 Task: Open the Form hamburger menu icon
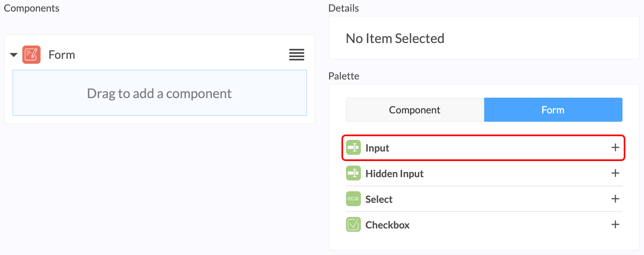coord(297,55)
